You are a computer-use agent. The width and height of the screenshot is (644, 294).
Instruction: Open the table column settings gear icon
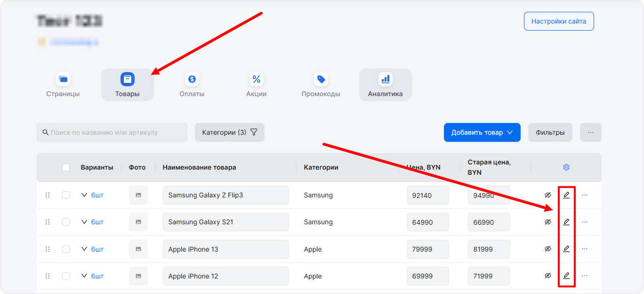click(x=566, y=167)
